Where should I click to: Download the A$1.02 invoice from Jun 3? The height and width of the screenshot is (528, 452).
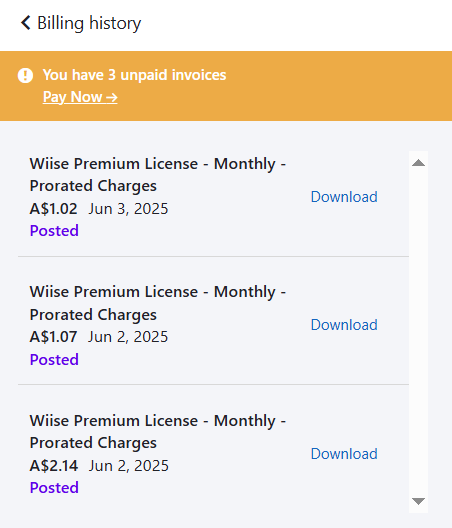344,197
